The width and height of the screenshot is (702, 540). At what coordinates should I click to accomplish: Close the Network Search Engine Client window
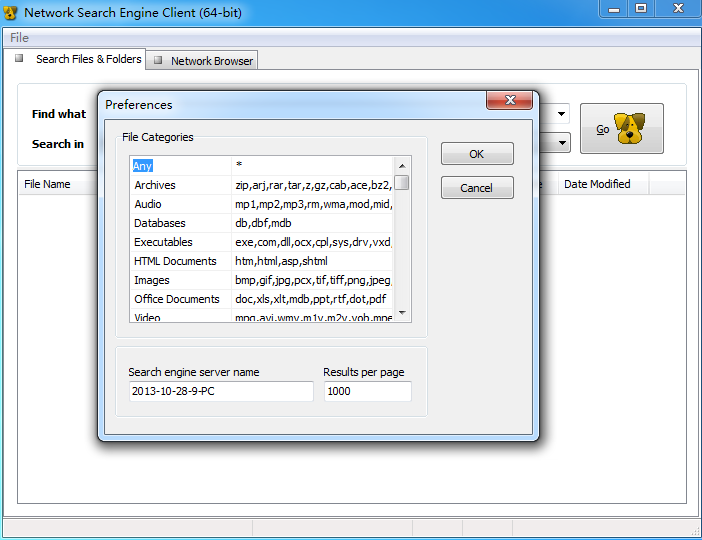coord(678,9)
